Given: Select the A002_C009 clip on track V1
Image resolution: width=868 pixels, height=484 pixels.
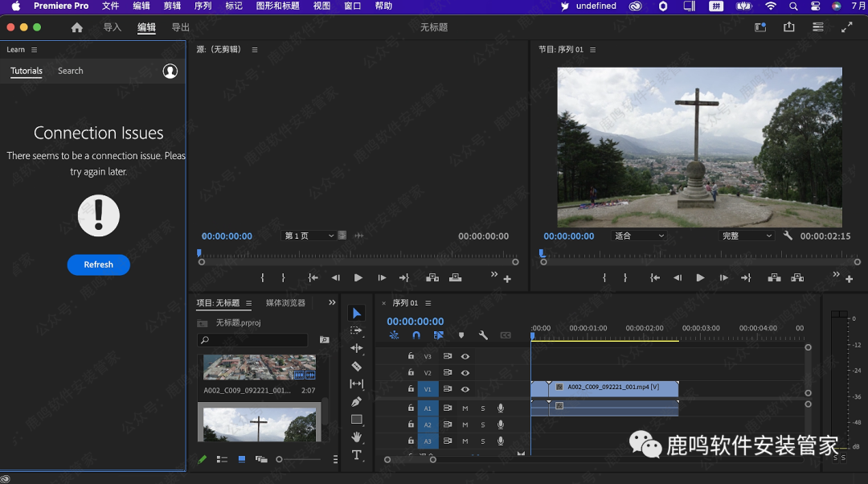Looking at the screenshot, I should pyautogui.click(x=611, y=388).
